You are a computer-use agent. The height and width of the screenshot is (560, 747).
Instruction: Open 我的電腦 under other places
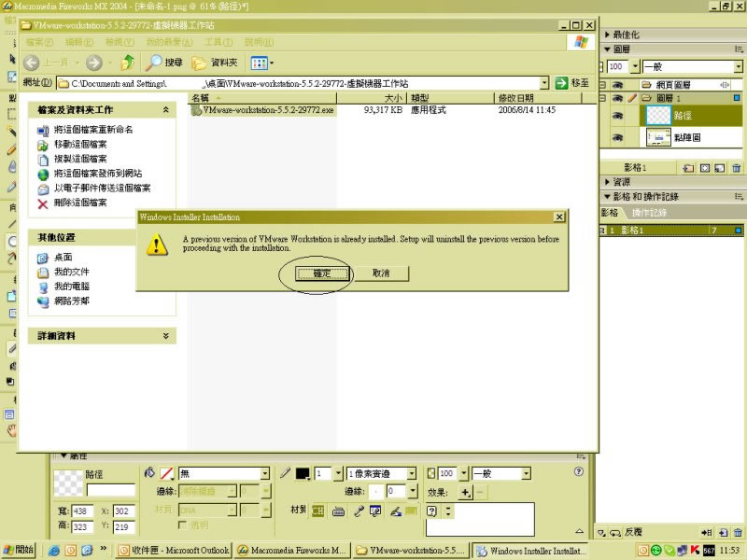coord(72,287)
